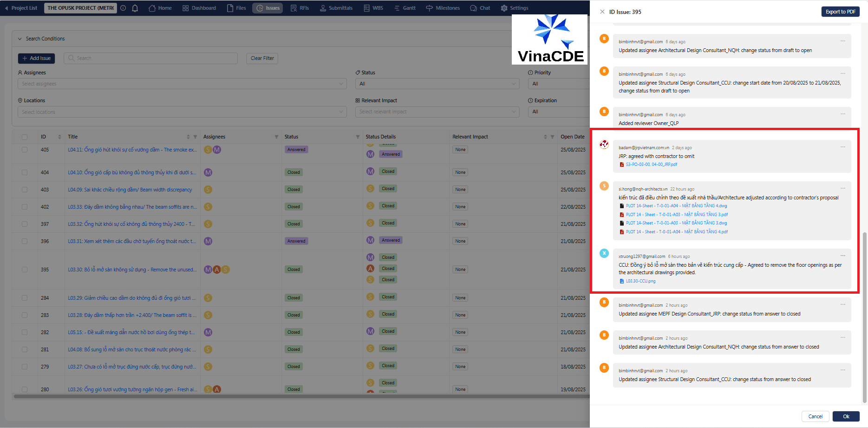Screen dimensions: 868x428
Task: Click the filter icon on Assignees column
Action: point(276,137)
